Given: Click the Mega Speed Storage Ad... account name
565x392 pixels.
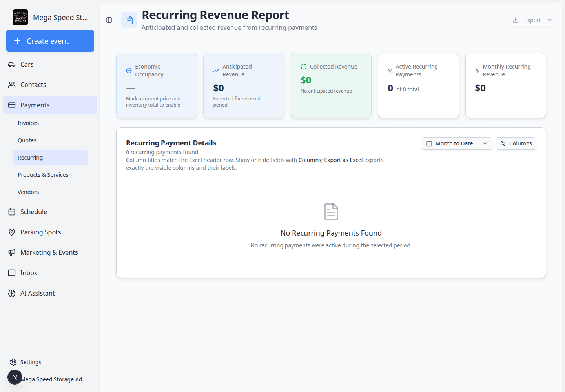Looking at the screenshot, I should click(x=54, y=379).
